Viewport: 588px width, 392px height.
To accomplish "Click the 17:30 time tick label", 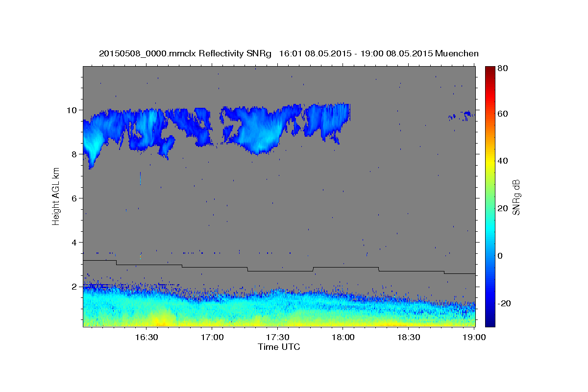I will coord(277,337).
